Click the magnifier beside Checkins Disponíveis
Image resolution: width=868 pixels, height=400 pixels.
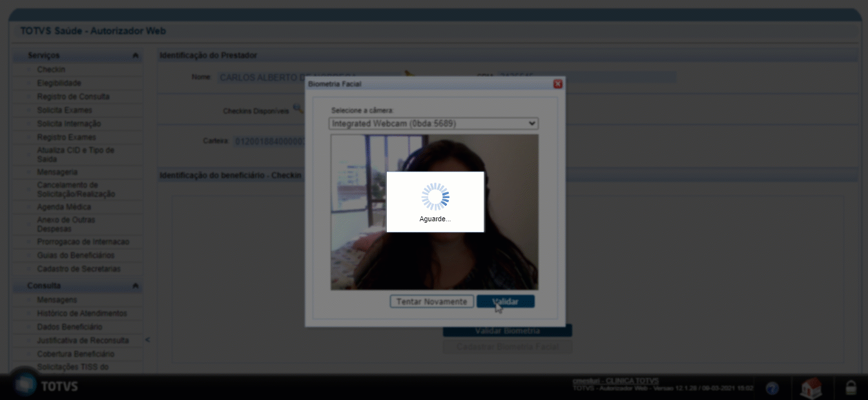coord(298,108)
